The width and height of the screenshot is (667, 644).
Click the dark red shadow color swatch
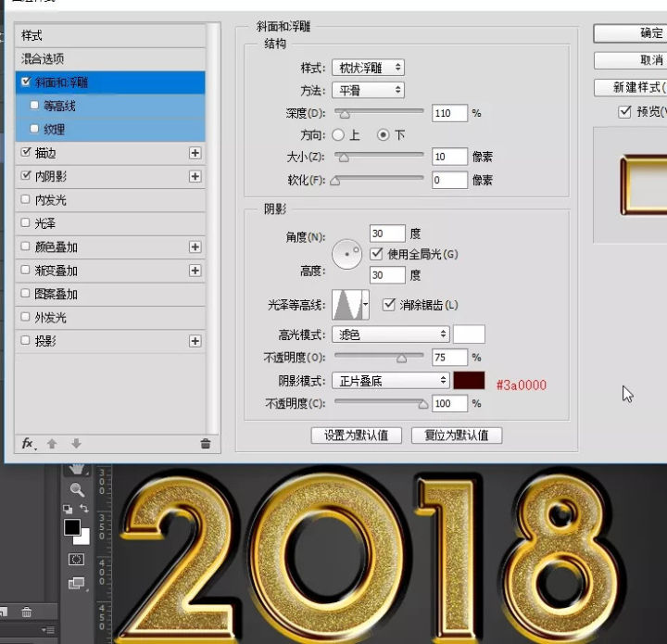coord(469,380)
